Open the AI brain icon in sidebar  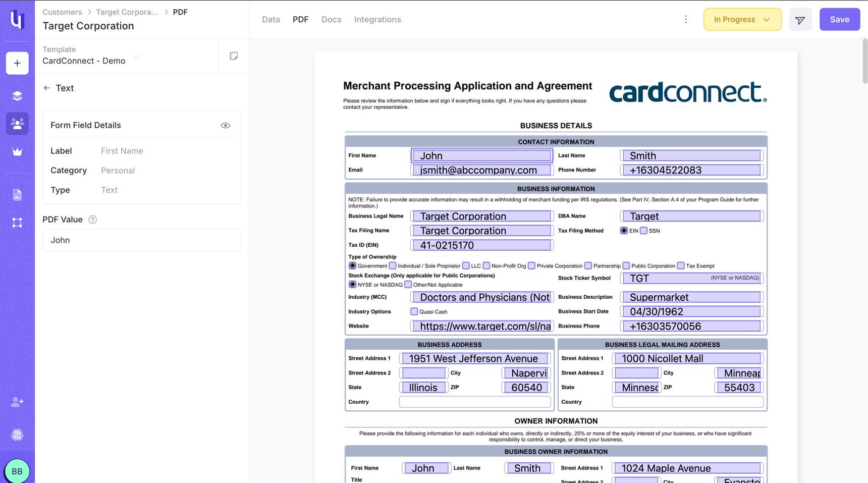[17, 435]
